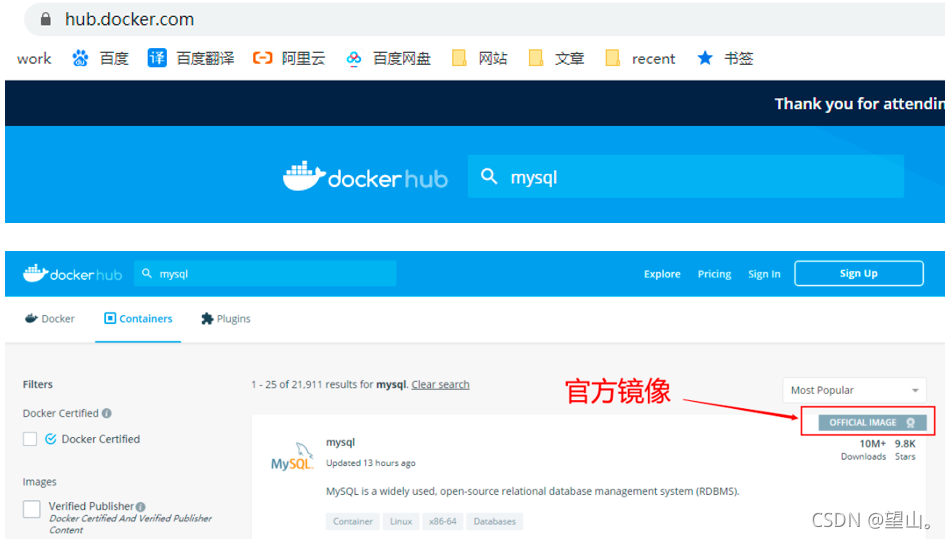Click the x86-64 tag chip
This screenshot has width=945, height=539.
pos(442,522)
